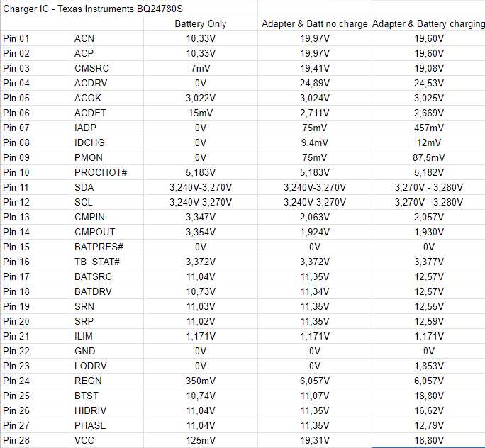Select the '7mV' value for CMSRC
Screen dimensions: 485x448
[201, 68]
